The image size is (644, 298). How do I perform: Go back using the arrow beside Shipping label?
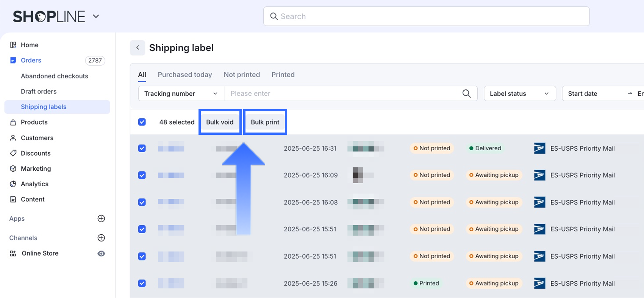point(138,48)
